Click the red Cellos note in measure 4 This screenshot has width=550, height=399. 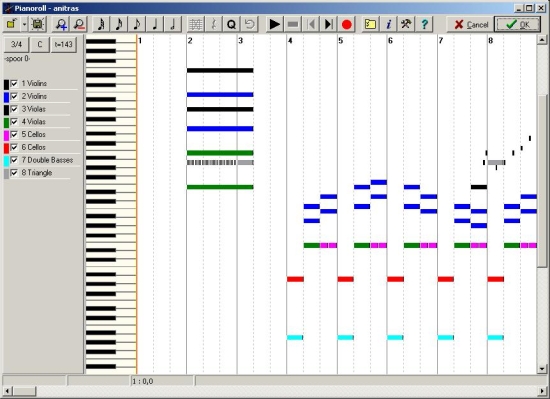295,279
